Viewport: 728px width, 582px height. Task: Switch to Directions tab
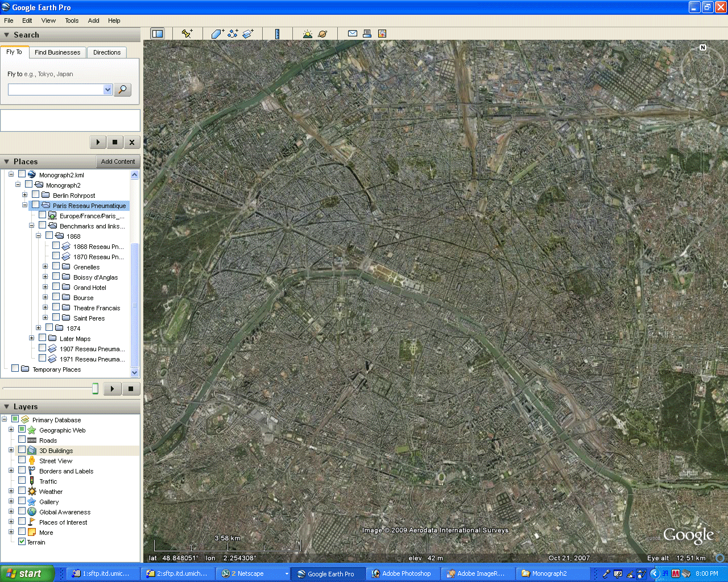(107, 52)
